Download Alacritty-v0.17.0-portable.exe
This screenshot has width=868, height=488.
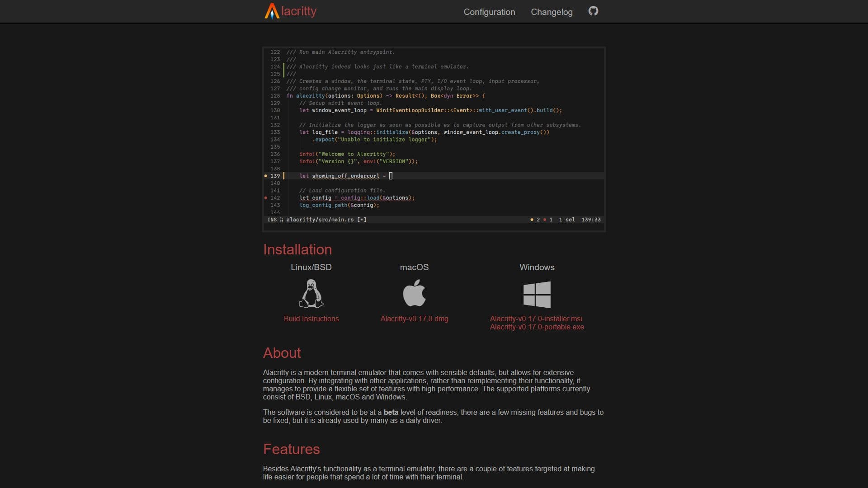tap(537, 327)
